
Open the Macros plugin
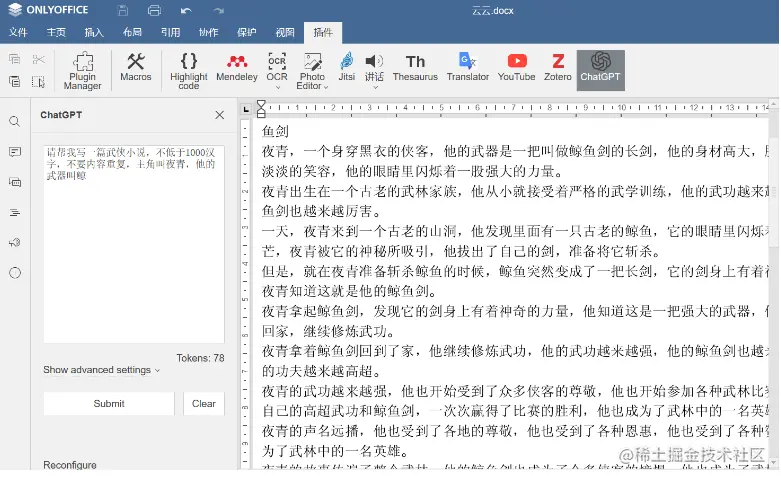pyautogui.click(x=135, y=68)
